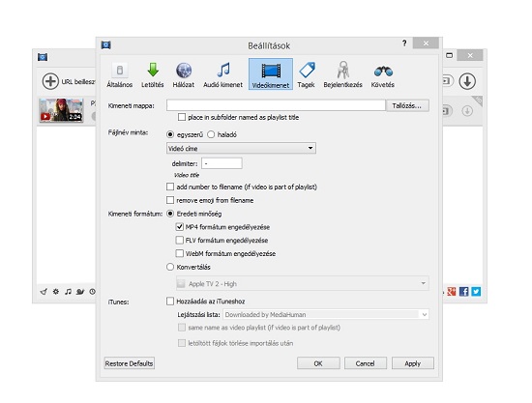Click the Twitter share icon in main window
Viewport: 532px width, 403px height.
tap(476, 292)
